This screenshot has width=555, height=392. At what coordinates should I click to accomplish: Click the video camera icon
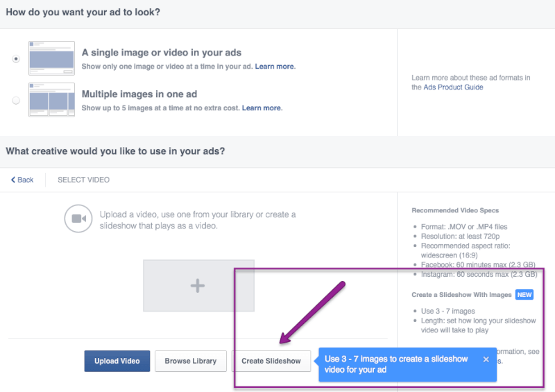click(x=78, y=219)
